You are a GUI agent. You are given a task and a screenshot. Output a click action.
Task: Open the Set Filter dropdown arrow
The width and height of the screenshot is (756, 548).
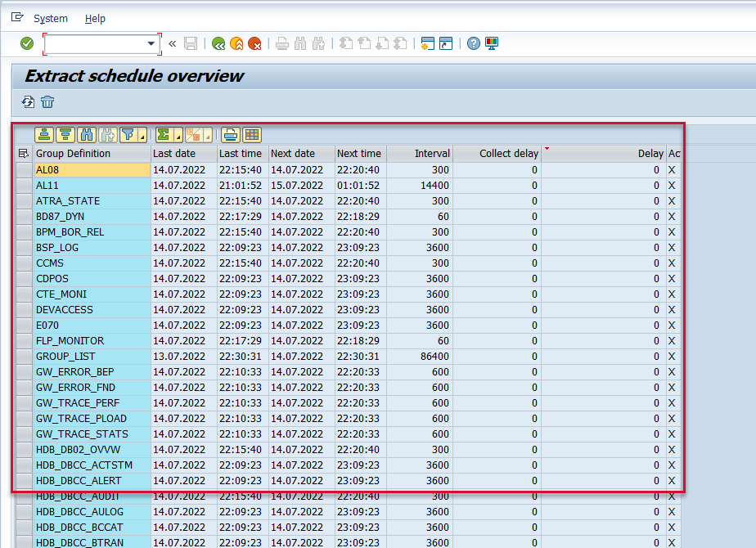tap(143, 137)
